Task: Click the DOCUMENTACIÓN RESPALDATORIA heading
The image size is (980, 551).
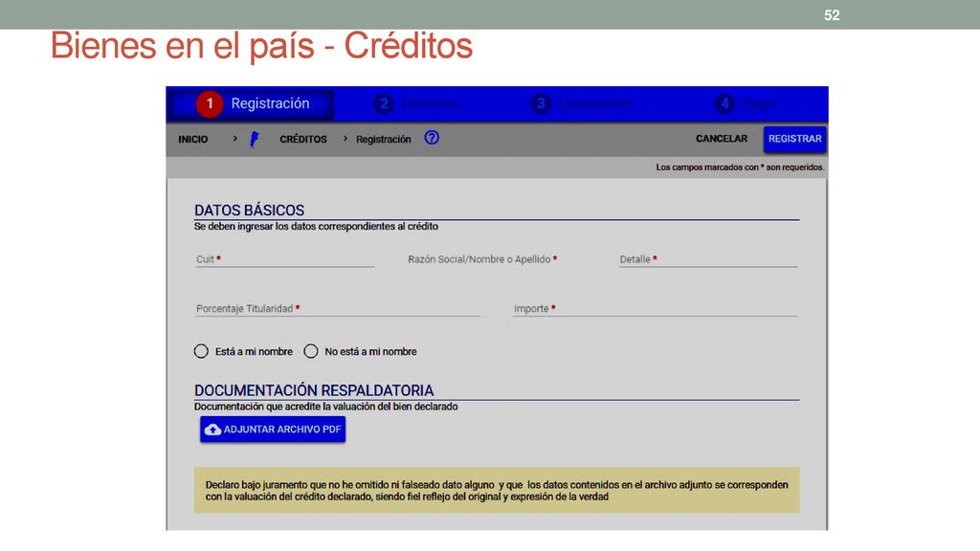Action: pos(314,390)
